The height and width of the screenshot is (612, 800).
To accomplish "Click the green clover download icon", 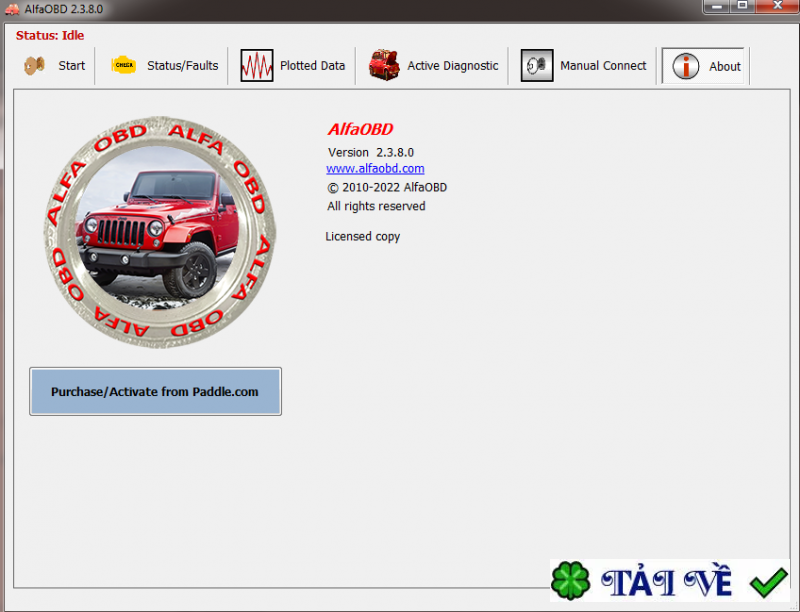I will [572, 578].
